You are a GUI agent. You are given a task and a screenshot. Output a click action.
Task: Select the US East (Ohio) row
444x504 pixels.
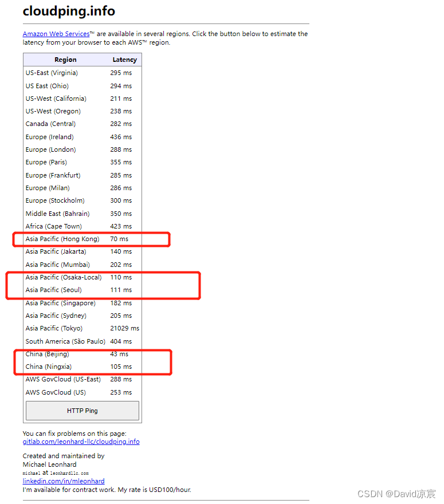pos(82,86)
